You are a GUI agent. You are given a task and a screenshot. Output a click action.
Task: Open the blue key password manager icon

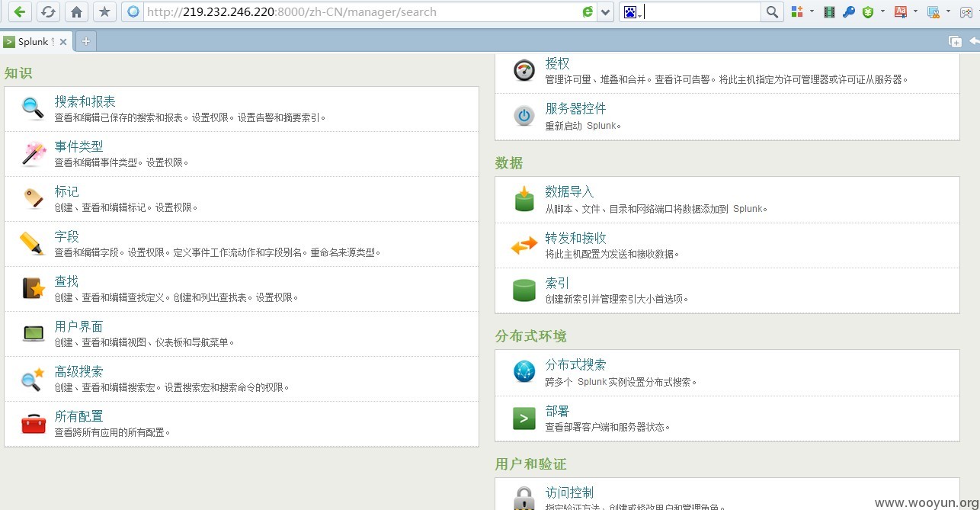848,11
